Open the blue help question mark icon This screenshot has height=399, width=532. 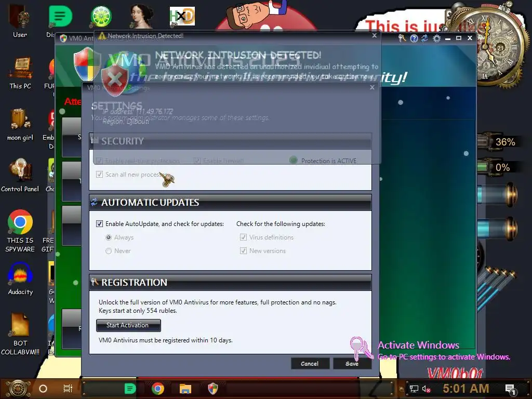coord(414,38)
